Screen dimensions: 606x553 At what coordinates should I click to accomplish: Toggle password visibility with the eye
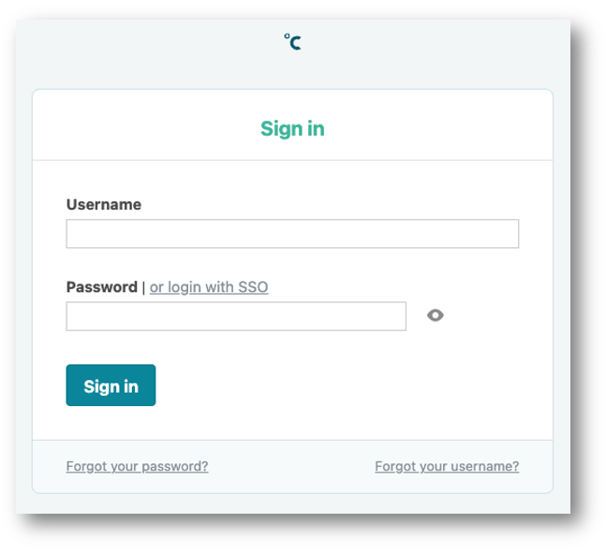[x=435, y=315]
